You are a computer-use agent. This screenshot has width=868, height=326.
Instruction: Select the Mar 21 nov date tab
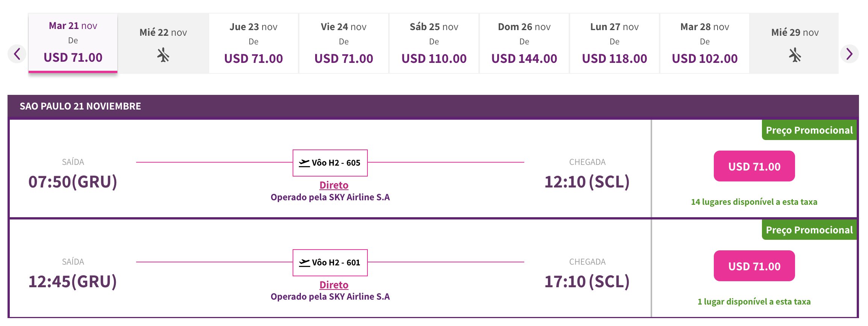73,43
